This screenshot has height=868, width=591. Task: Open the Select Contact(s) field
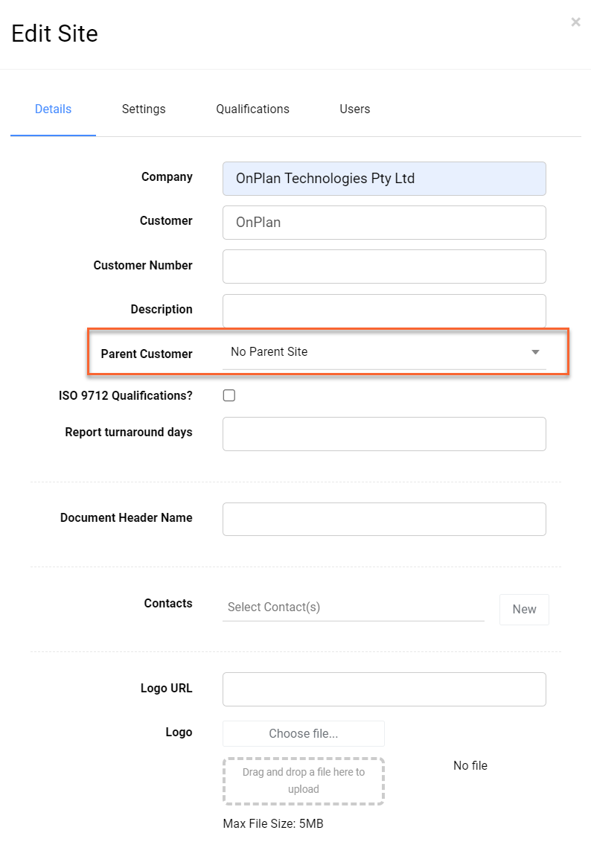tap(353, 607)
